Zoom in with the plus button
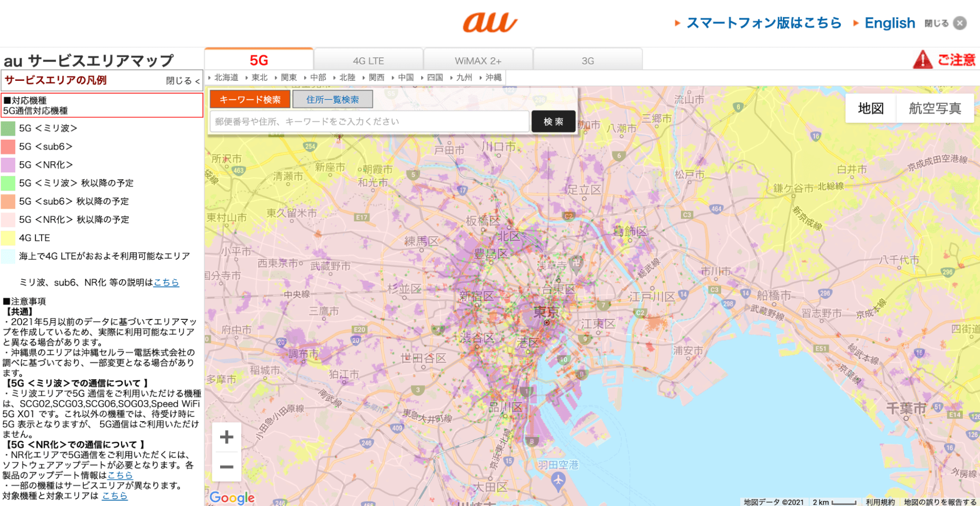 [x=226, y=437]
